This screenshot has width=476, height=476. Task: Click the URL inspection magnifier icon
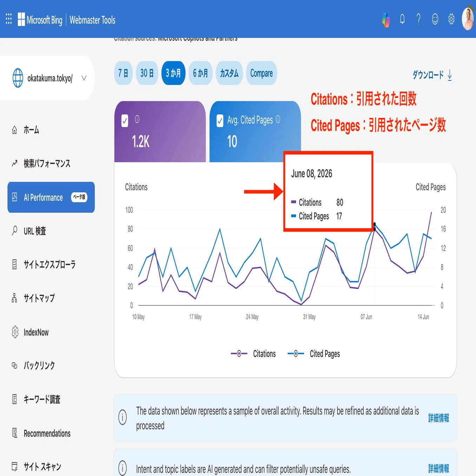[x=14, y=231]
